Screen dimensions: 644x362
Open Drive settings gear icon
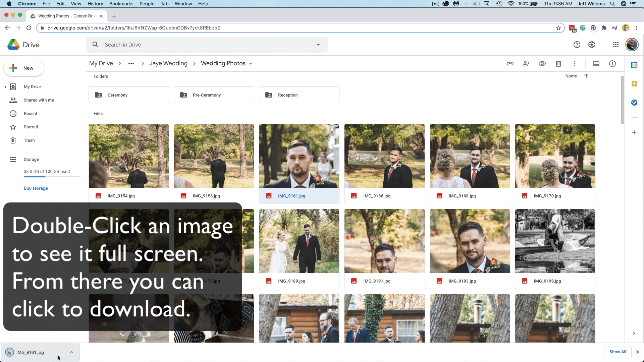click(x=591, y=45)
